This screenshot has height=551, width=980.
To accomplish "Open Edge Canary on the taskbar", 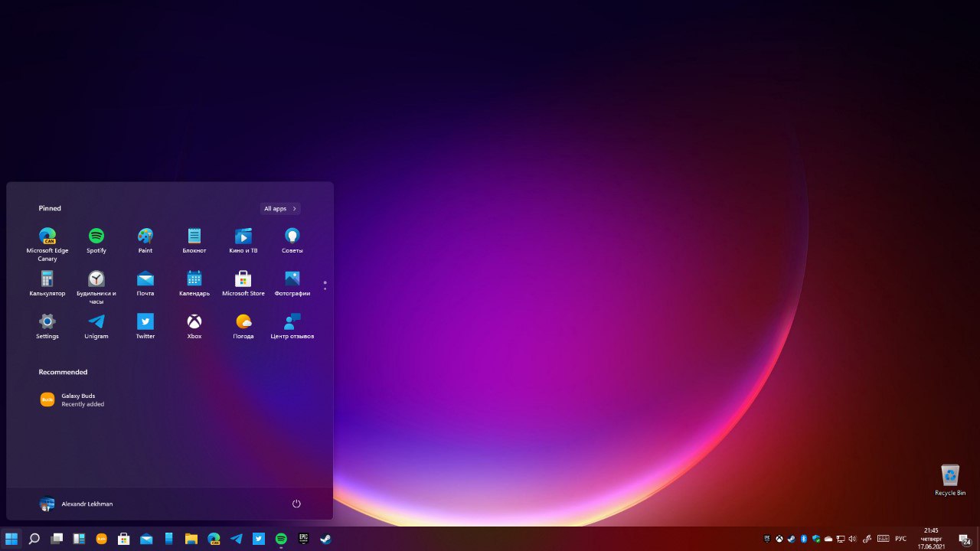I will (x=214, y=539).
